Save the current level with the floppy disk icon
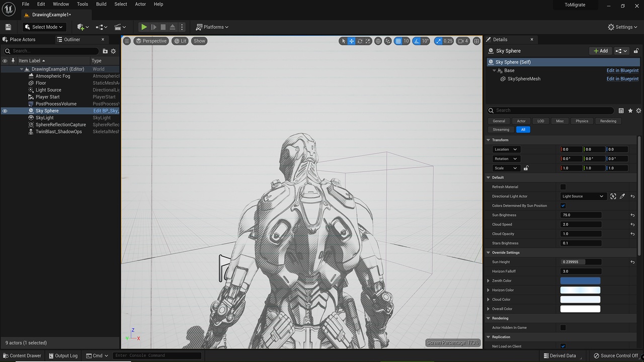This screenshot has height=362, width=644. click(x=8, y=27)
